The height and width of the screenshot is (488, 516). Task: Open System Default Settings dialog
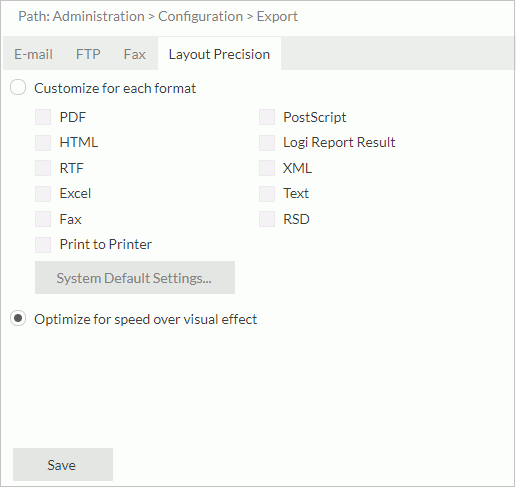pos(135,278)
